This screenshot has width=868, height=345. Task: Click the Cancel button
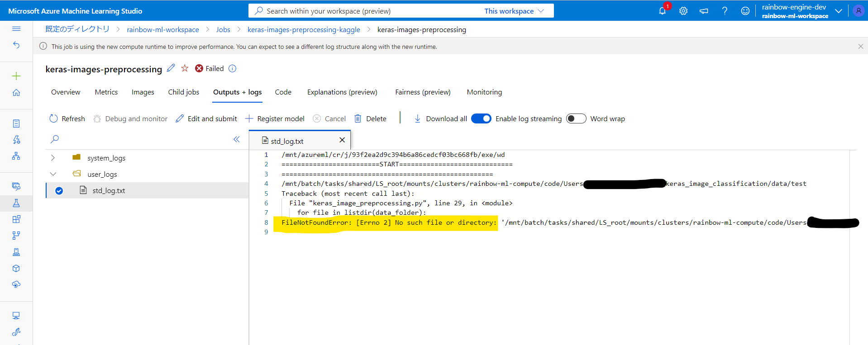[x=329, y=118]
